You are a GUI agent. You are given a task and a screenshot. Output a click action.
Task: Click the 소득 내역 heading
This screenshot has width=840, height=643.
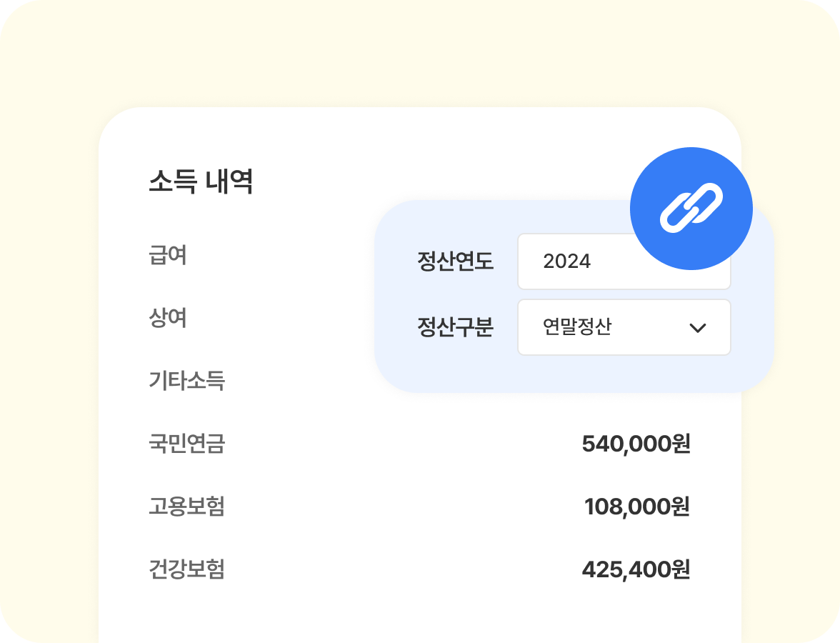(201, 182)
